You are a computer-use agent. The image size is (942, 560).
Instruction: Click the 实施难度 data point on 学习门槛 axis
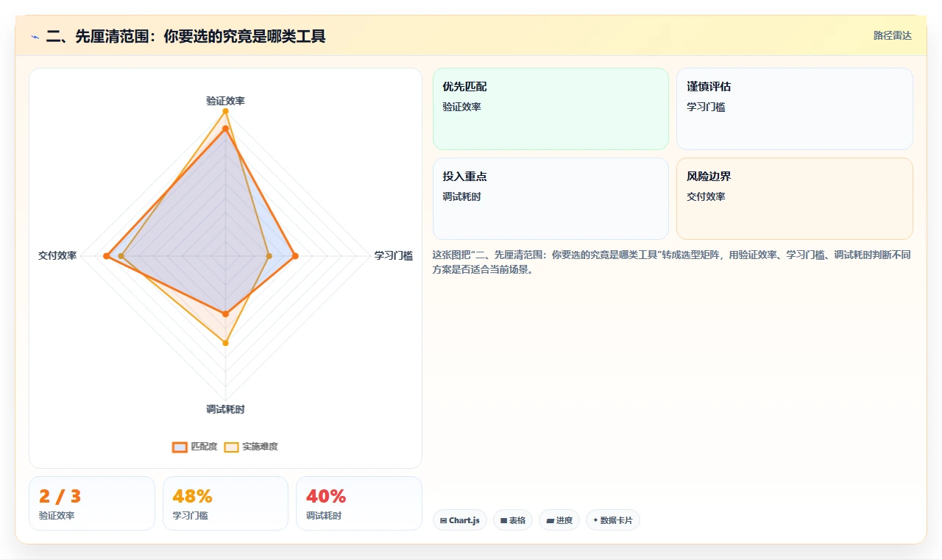point(269,256)
